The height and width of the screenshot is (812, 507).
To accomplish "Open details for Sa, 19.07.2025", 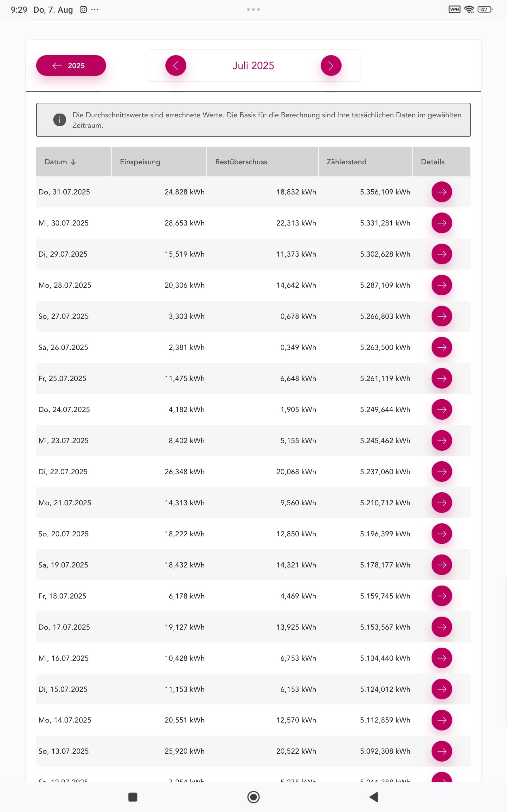I will (x=441, y=565).
